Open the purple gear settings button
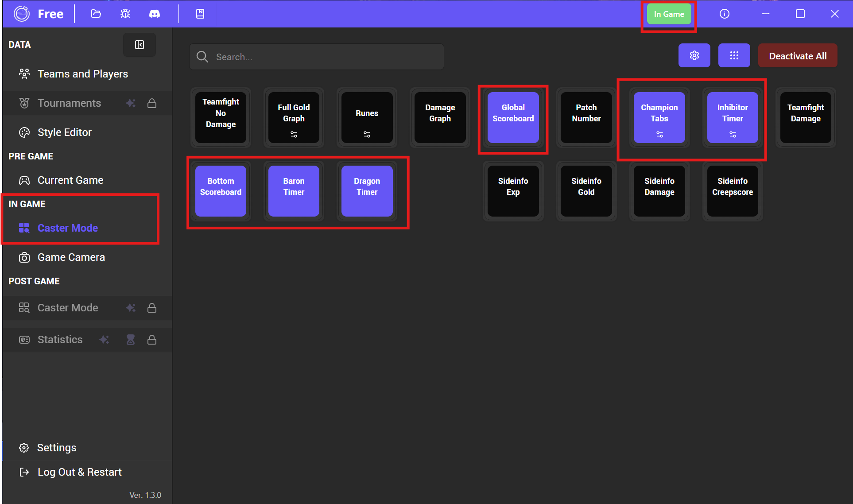The width and height of the screenshot is (853, 504). click(694, 56)
